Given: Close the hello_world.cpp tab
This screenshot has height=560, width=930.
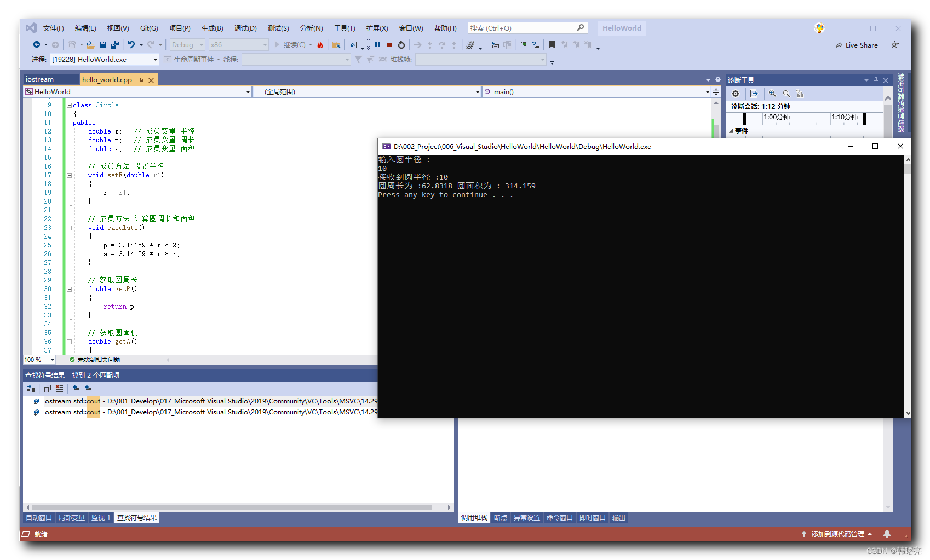Looking at the screenshot, I should pyautogui.click(x=151, y=80).
